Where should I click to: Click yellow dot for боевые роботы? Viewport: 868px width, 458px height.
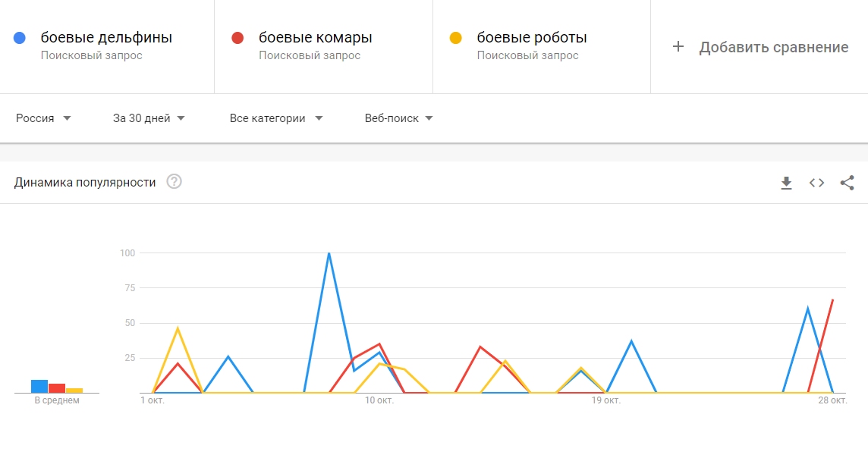(x=456, y=38)
